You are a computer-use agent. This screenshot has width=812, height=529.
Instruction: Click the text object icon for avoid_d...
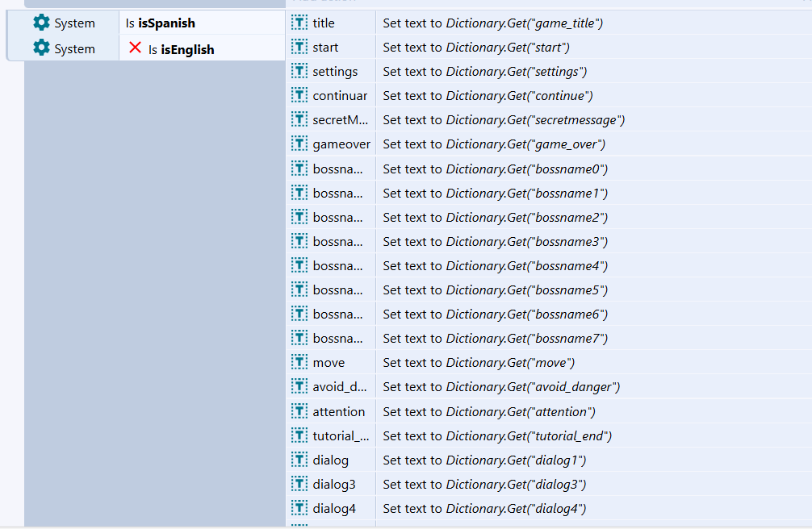(299, 386)
